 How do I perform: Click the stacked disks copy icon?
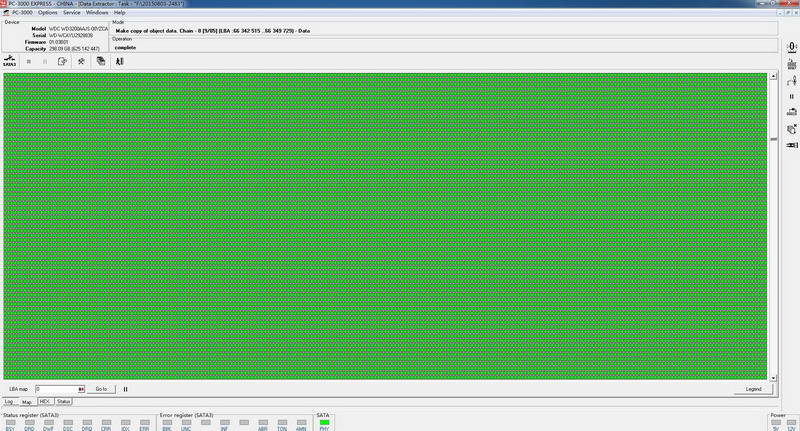[101, 61]
